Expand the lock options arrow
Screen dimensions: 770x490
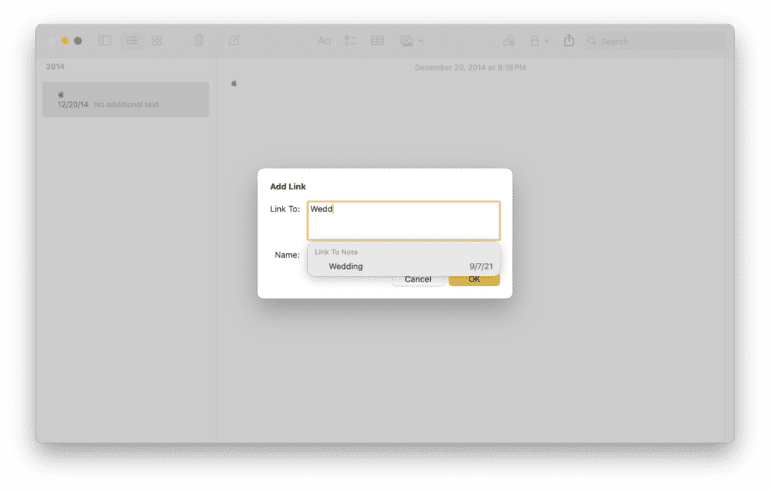[x=547, y=41]
